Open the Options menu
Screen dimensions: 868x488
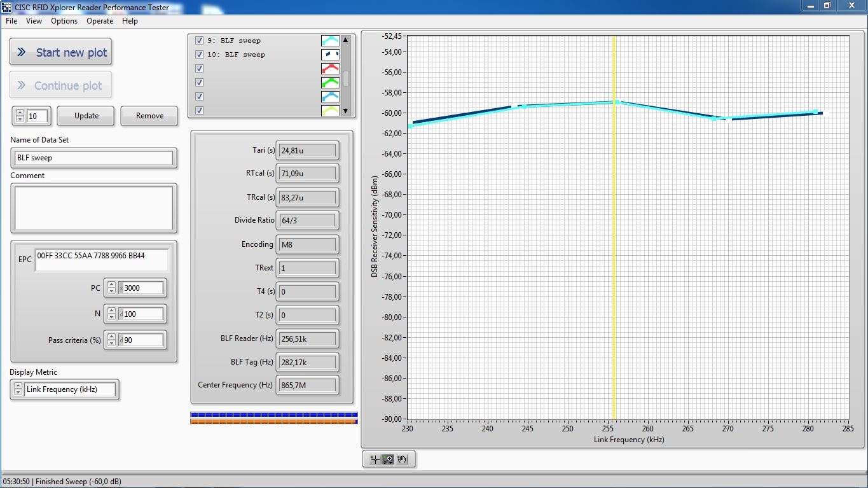pyautogui.click(x=64, y=21)
